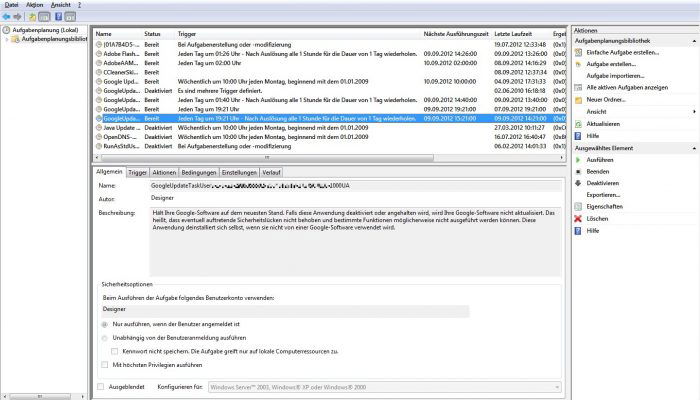Click the Alle aktiven Aufgaben anzeigen icon
The width and height of the screenshot is (700, 400).
click(x=578, y=88)
